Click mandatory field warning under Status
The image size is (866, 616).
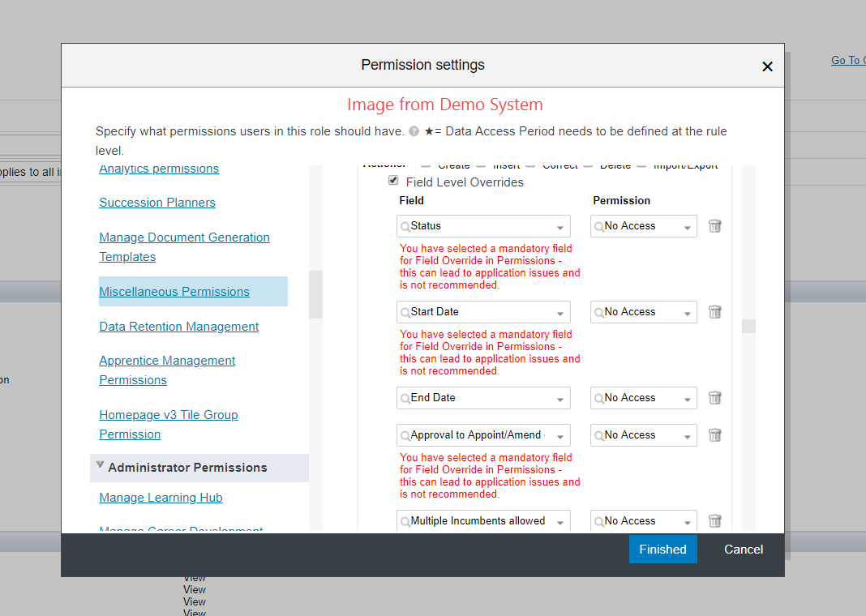(490, 267)
